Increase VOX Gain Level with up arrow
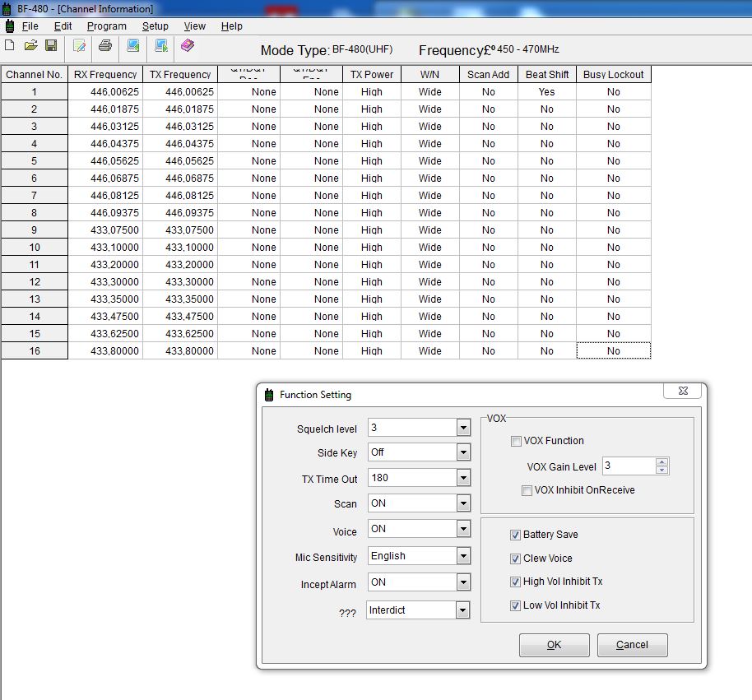The image size is (752, 700). point(661,462)
